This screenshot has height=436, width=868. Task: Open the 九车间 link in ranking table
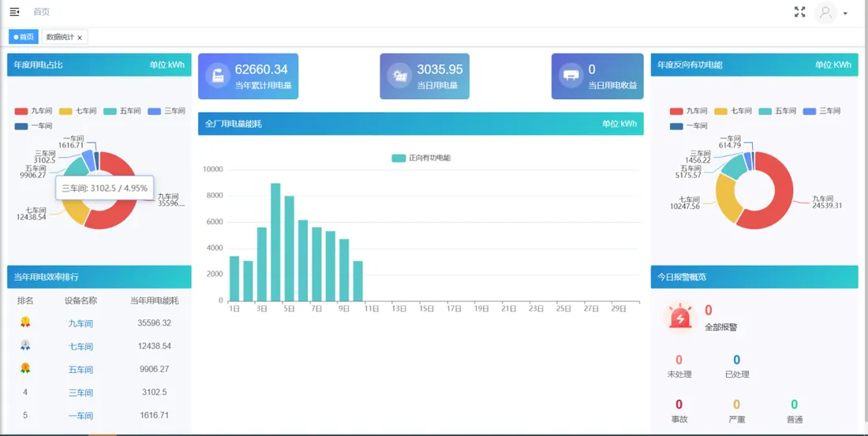click(80, 324)
